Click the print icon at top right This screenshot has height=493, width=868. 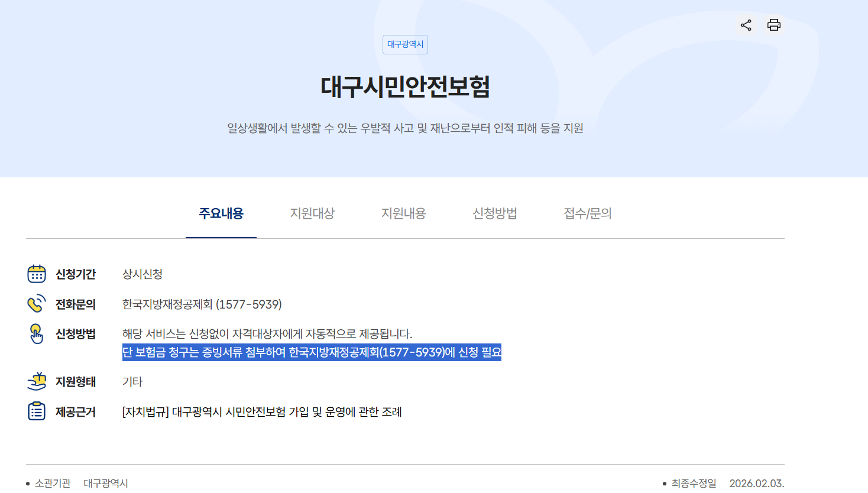click(773, 25)
